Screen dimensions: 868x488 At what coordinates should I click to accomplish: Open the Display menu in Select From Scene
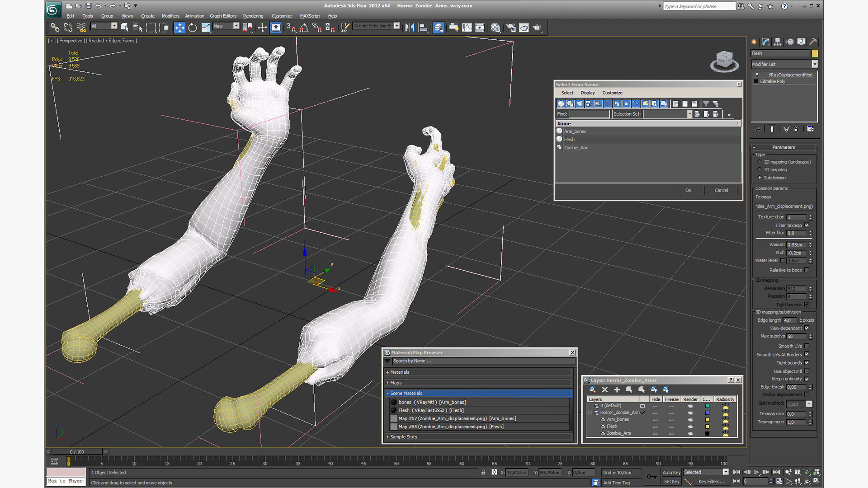click(587, 93)
